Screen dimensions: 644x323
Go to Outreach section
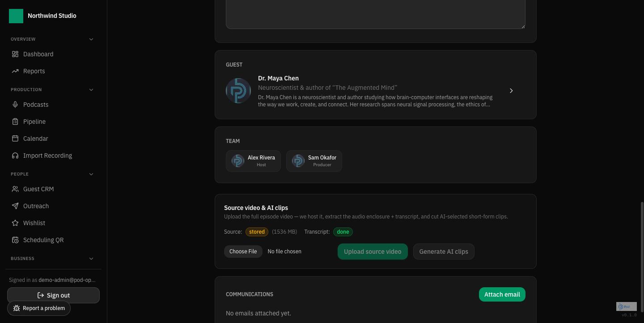tap(53, 206)
